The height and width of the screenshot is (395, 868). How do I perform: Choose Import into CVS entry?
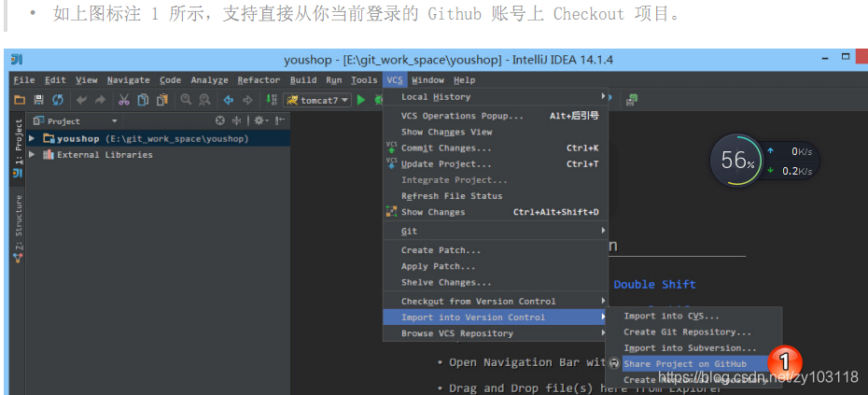[x=693, y=316]
